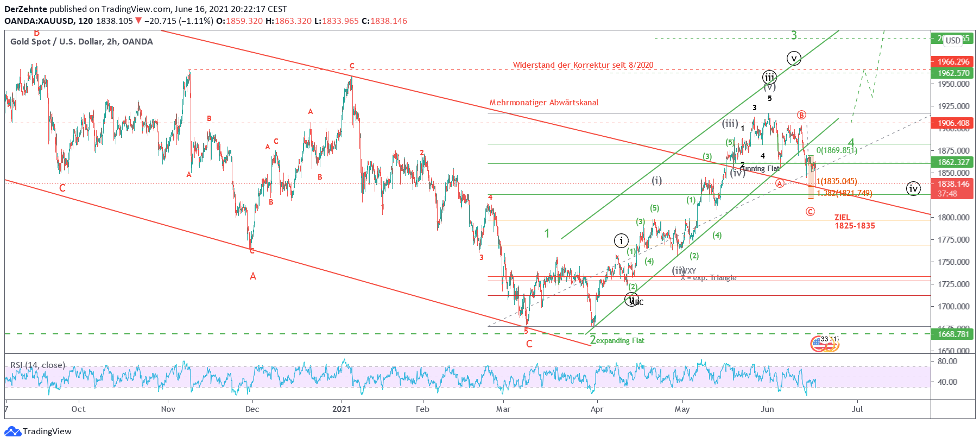Select the 1962.570 green price label
980x444 pixels.
953,73
